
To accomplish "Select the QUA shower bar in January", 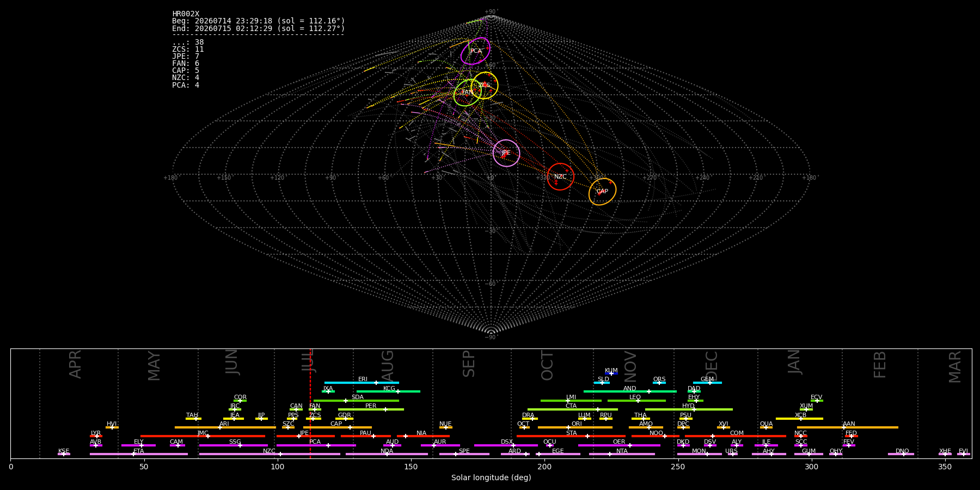I will point(766,427).
